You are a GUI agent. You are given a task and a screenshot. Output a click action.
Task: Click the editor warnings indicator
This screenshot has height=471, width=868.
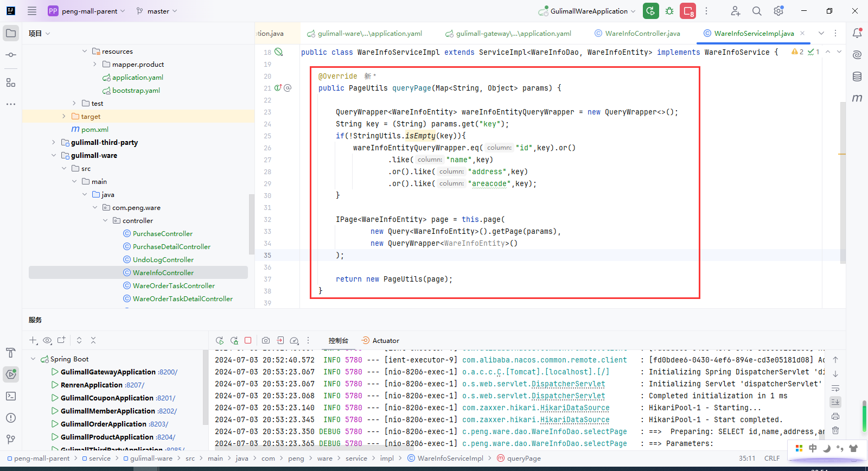[797, 52]
